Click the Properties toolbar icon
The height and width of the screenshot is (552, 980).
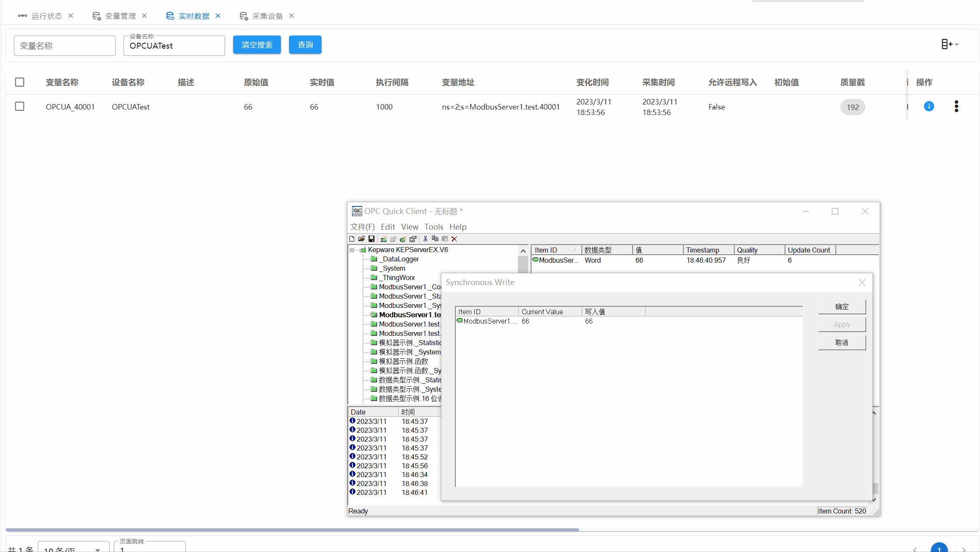tap(413, 239)
